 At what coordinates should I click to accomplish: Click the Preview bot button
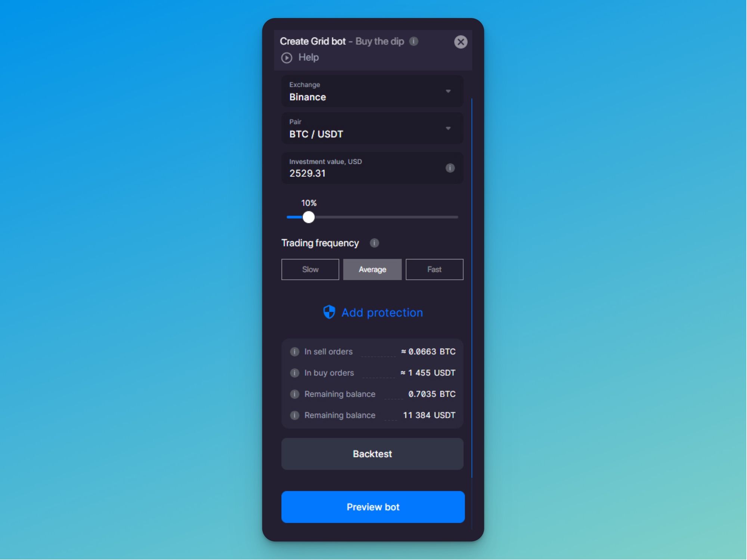[x=372, y=507]
